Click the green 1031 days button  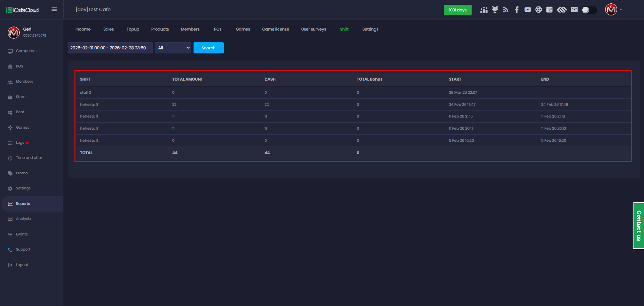point(458,10)
